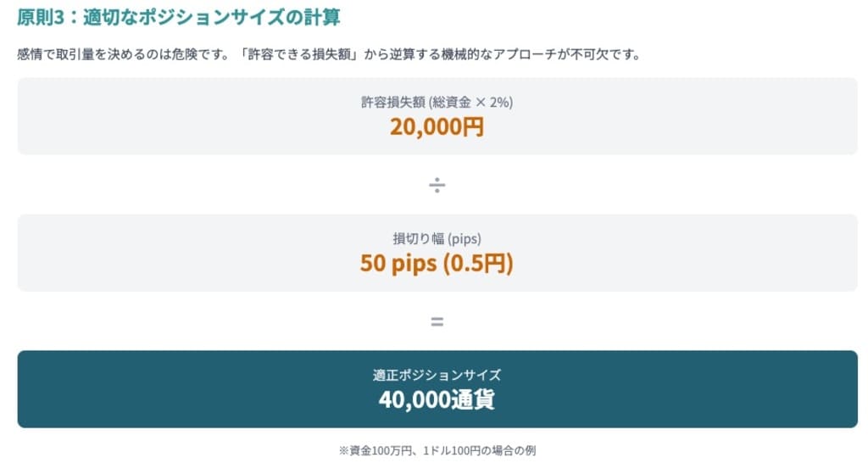This screenshot has width=868, height=463.
Task: Click the ※ mark starting the footnote
Action: pos(343,451)
